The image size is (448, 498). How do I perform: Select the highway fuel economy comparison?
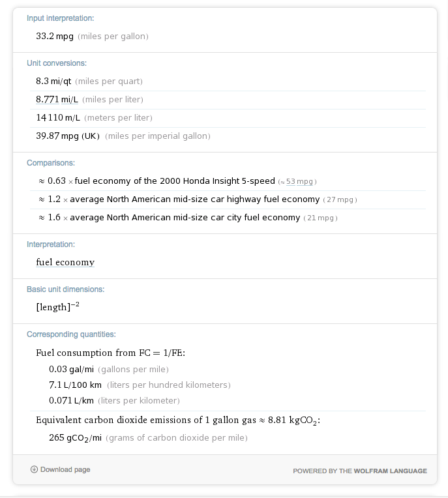coord(194,199)
